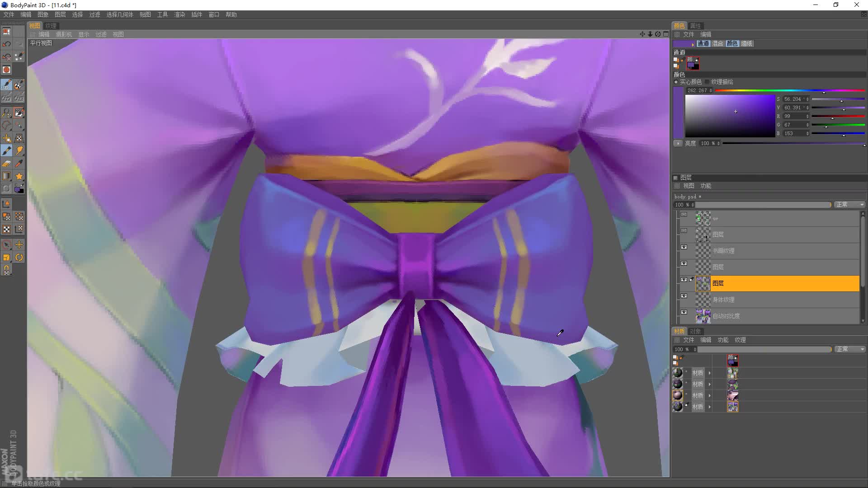Screen dimensions: 868x488
Task: Click the viewport rotate icon at top right
Action: click(658, 34)
